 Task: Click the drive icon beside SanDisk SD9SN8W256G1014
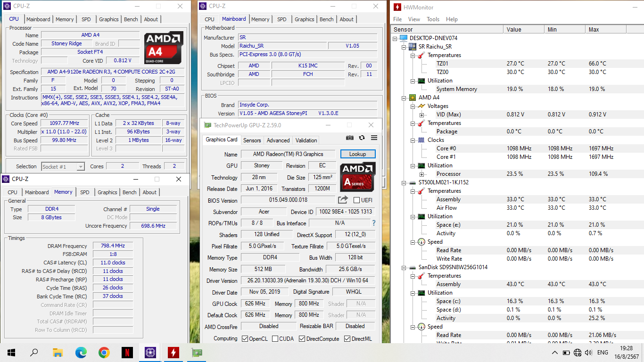click(x=412, y=267)
